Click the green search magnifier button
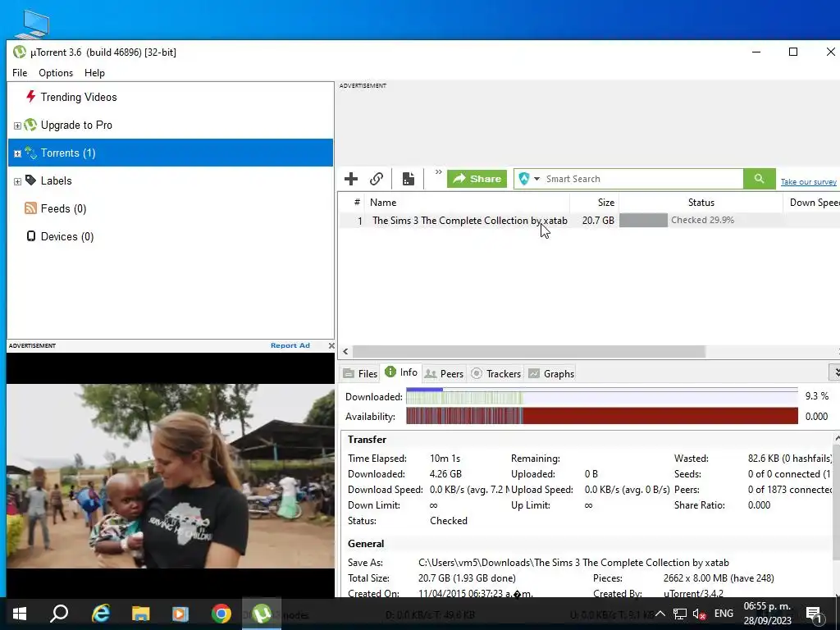 pyautogui.click(x=759, y=178)
